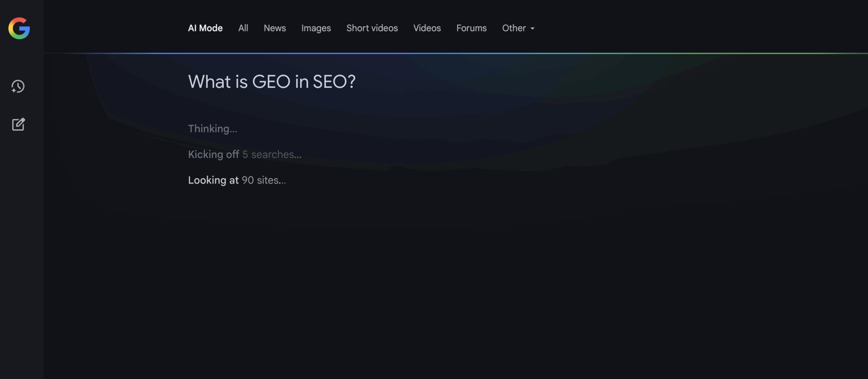Click the Google logo icon
Screen dimensions: 868x379
19,28
